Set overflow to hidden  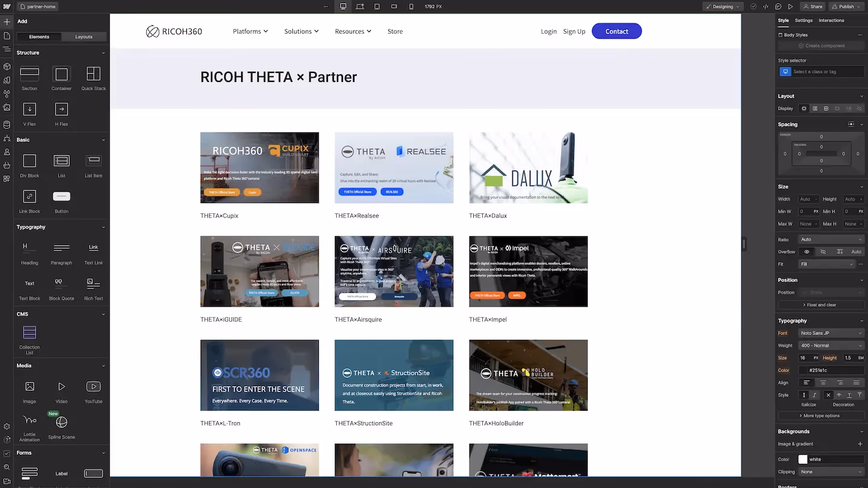(823, 251)
